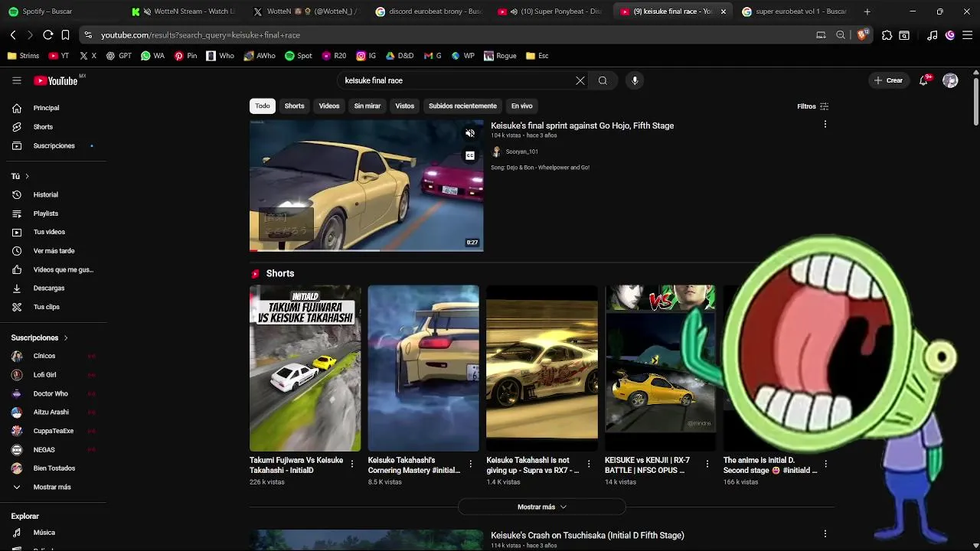
Task: Toggle captions on the preview video
Action: click(470, 155)
